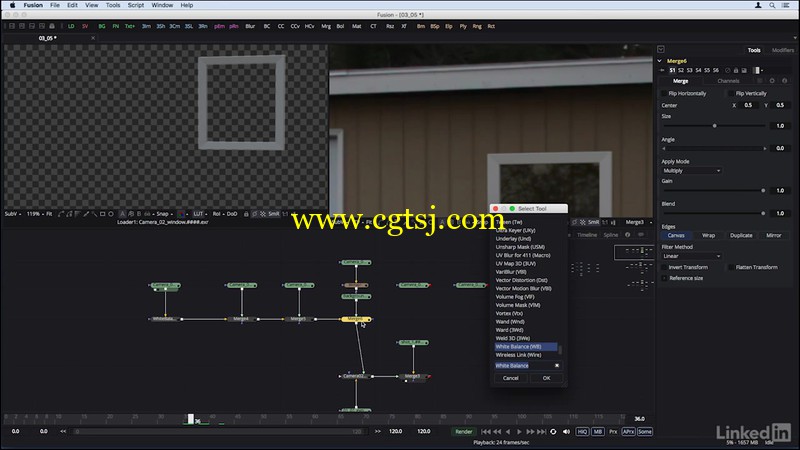
Task: Click the BC toolbar tool
Action: (267, 26)
